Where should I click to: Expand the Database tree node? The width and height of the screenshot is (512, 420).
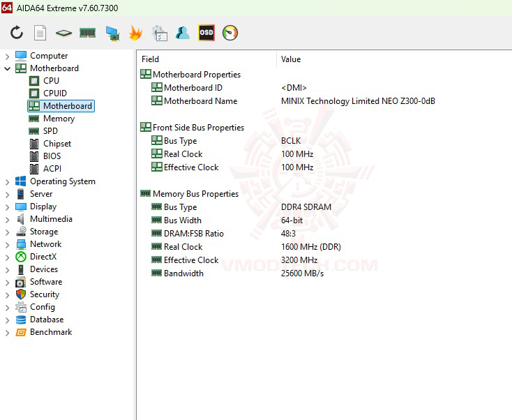(7, 320)
